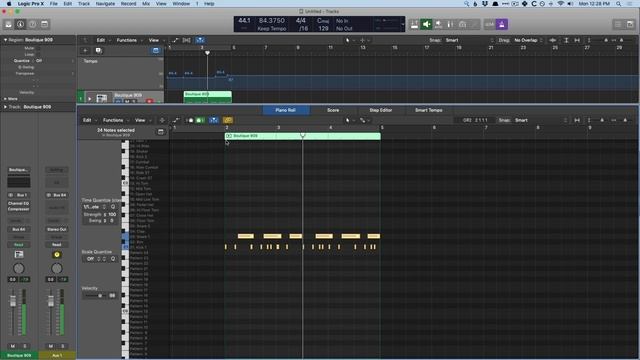Viewport: 640px width, 360px height.
Task: Toggle mute button on Boutique 909 track header
Action: (x=127, y=101)
